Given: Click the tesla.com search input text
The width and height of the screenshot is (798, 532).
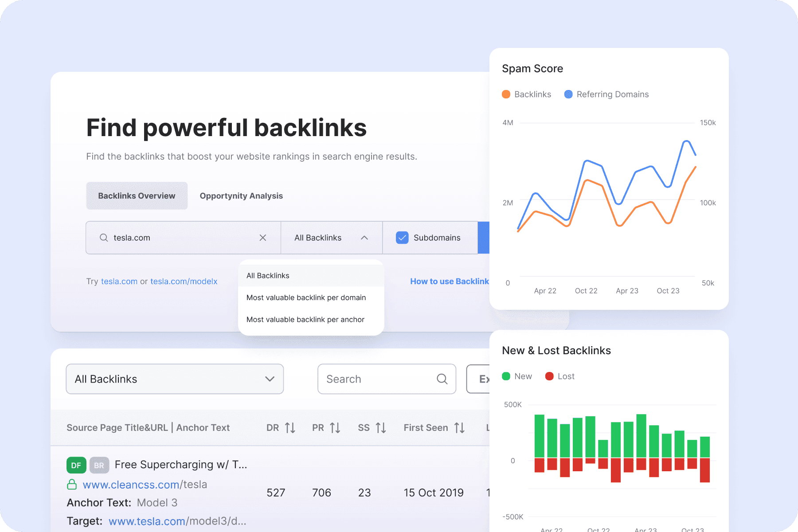Looking at the screenshot, I should [132, 238].
